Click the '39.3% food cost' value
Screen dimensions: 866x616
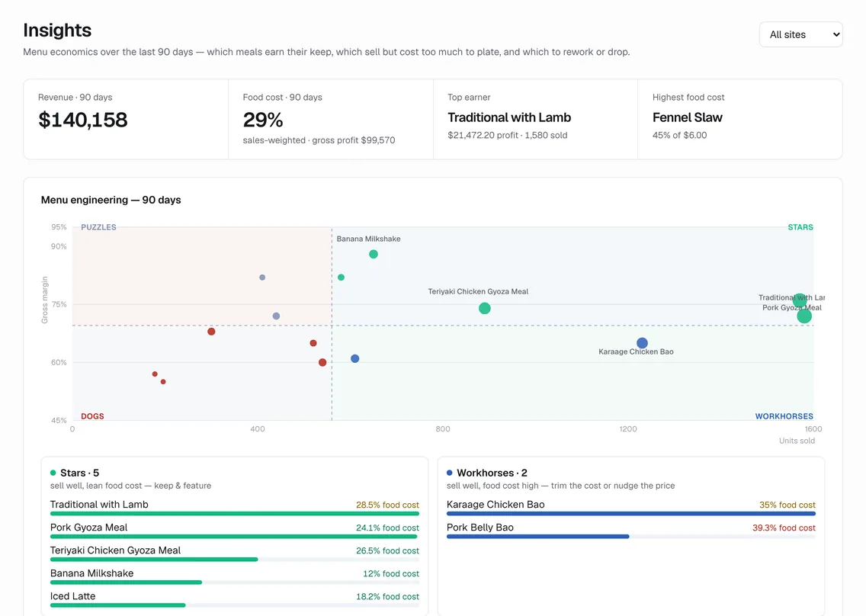click(784, 528)
